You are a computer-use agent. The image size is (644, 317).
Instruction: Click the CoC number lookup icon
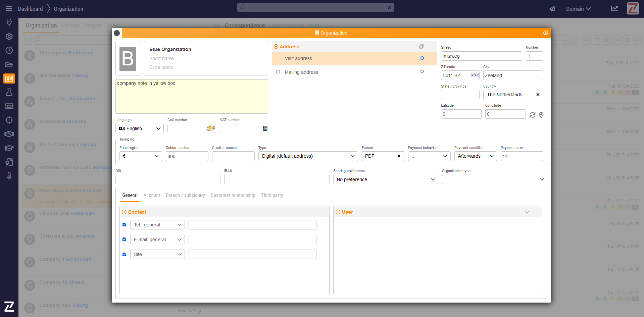(211, 128)
